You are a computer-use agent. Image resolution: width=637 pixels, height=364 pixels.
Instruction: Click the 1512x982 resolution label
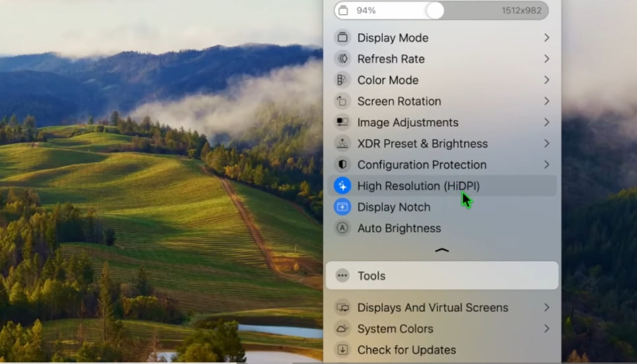pyautogui.click(x=522, y=10)
